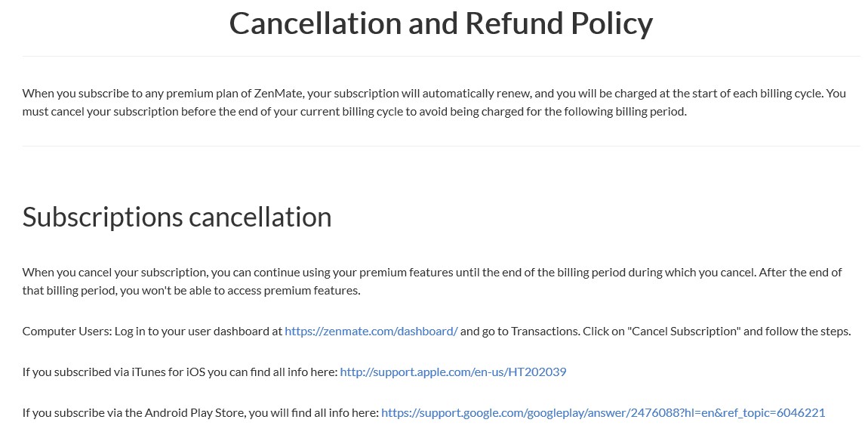
Task: Click the 'Computer Users:' label text
Action: pyautogui.click(x=67, y=331)
